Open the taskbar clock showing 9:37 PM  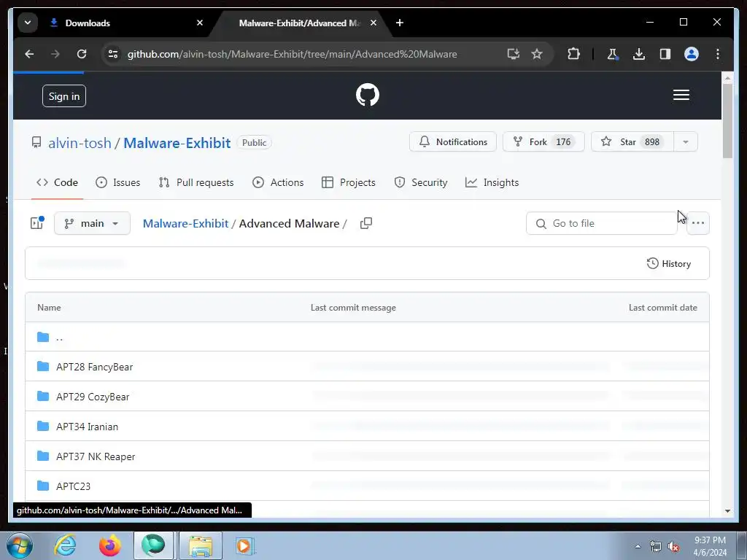coord(710,546)
